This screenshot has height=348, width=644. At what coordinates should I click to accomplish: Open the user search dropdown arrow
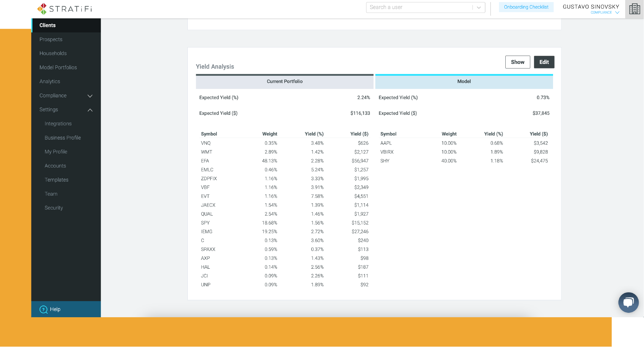[479, 7]
